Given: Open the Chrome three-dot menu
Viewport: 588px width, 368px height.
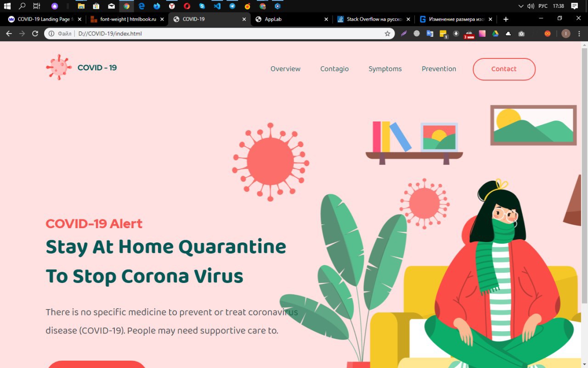Looking at the screenshot, I should pos(579,34).
